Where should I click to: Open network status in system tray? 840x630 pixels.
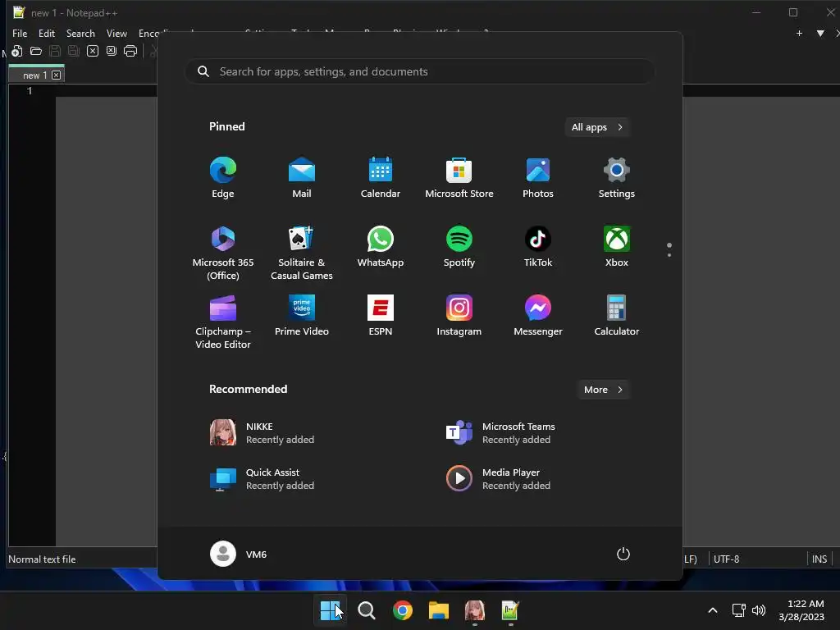click(739, 610)
